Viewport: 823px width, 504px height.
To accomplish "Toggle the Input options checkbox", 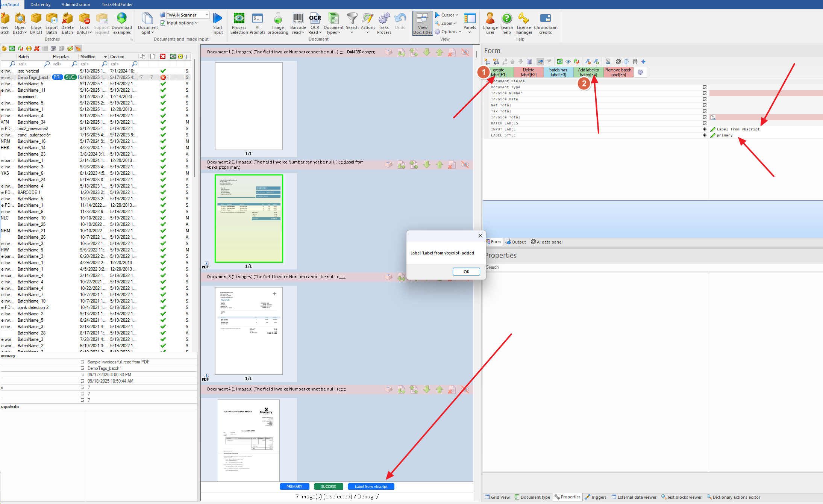I will 163,23.
